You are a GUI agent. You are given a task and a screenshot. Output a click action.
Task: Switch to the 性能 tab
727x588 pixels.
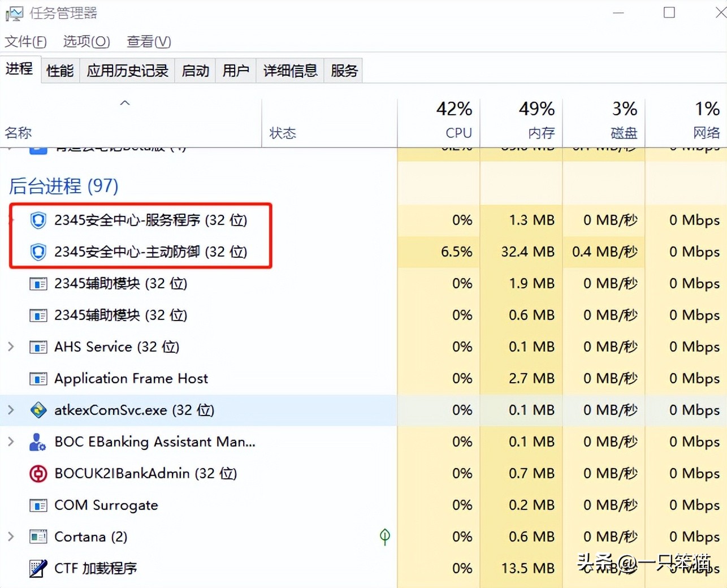coord(59,70)
